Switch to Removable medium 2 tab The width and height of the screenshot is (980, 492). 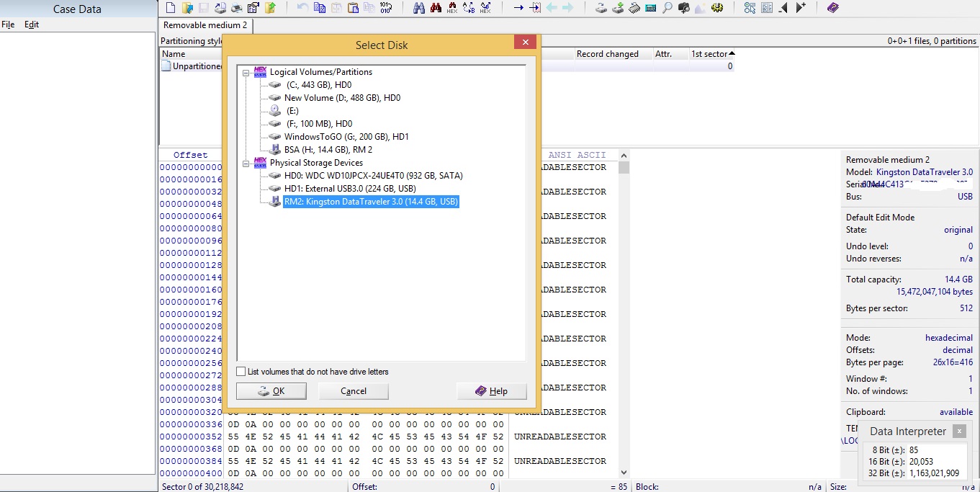click(205, 25)
